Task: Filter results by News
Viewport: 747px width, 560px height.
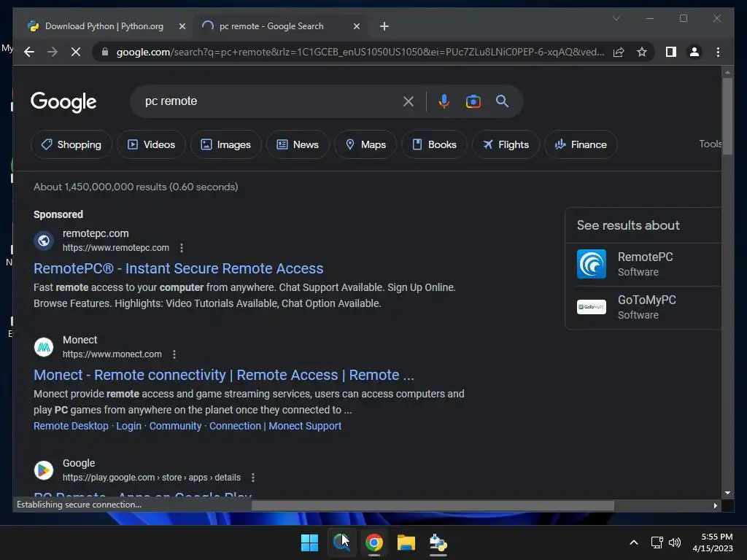Action: (298, 144)
